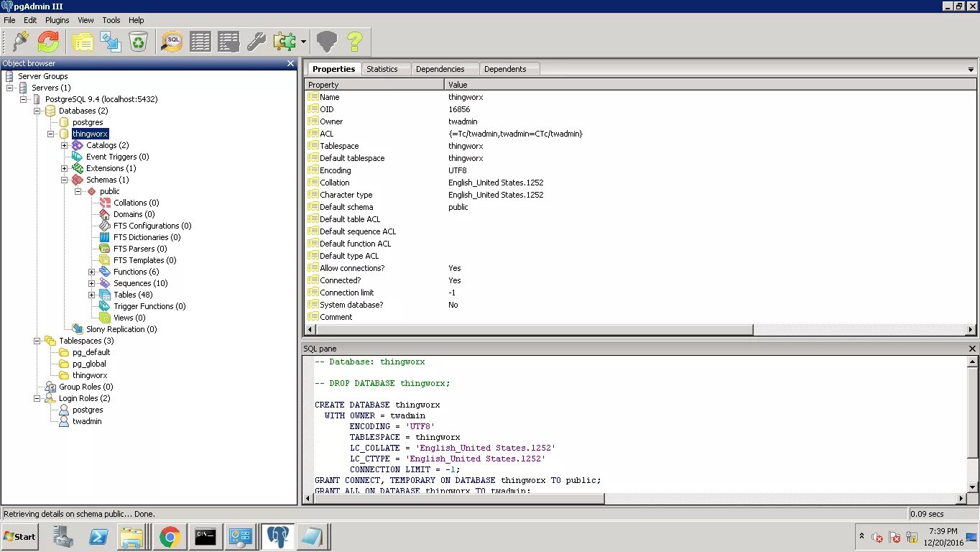Collapse the Databases (2) node
Screen dimensions: 980x552
coord(37,111)
